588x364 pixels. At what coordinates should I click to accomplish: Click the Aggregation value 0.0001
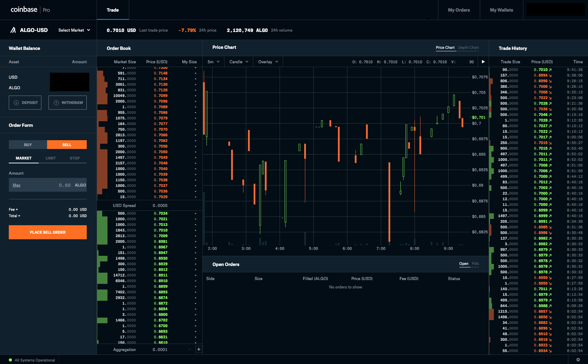[160, 350]
